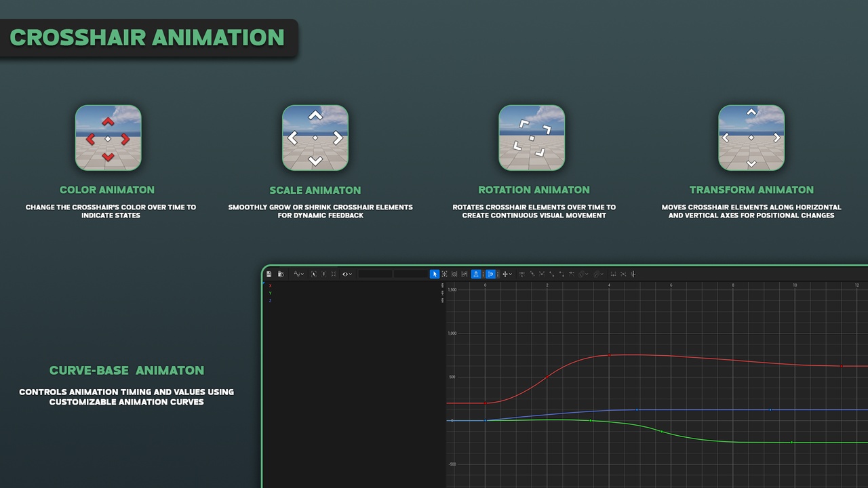This screenshot has height=488, width=868.
Task: Apply the Break tangent to selected keys
Action: [542, 274]
